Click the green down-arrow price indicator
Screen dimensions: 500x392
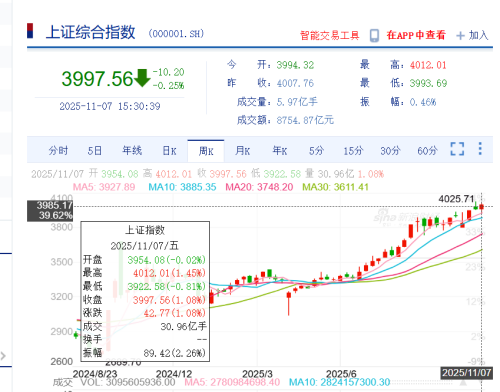pos(142,78)
